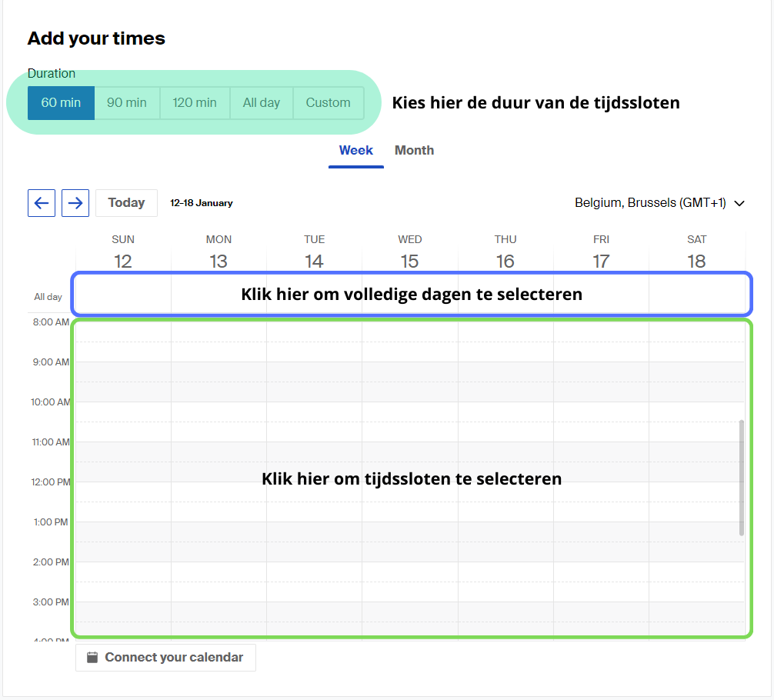Go to the previous week with left arrow
Screen dimensions: 774x700
pos(42,203)
